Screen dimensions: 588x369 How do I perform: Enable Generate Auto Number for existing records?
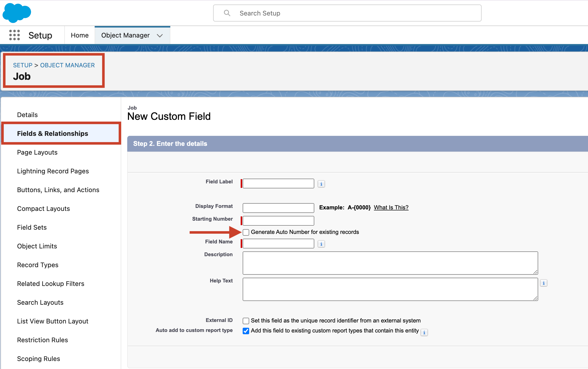click(x=246, y=232)
